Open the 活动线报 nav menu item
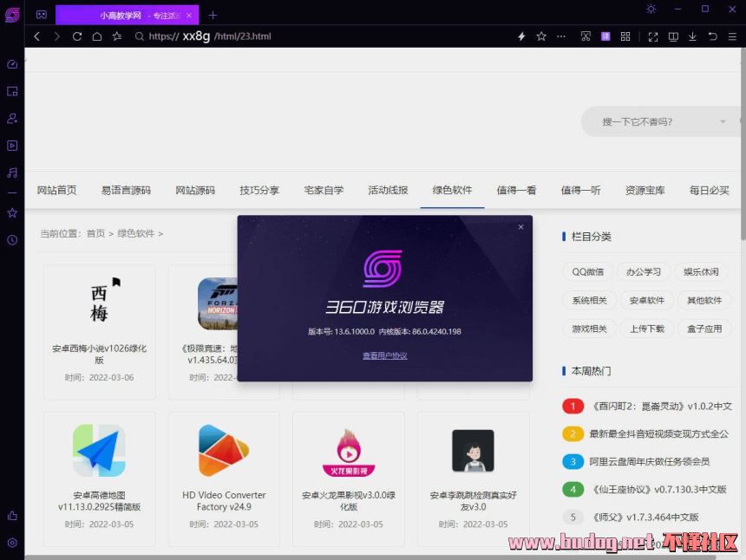 pyautogui.click(x=388, y=190)
